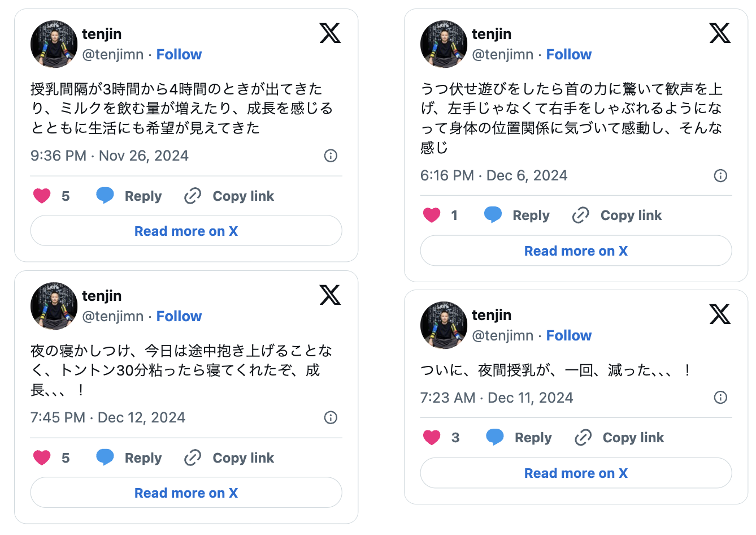Click the X logo on the Nov 26 tweet
Screen dimensions: 756x535
point(330,33)
